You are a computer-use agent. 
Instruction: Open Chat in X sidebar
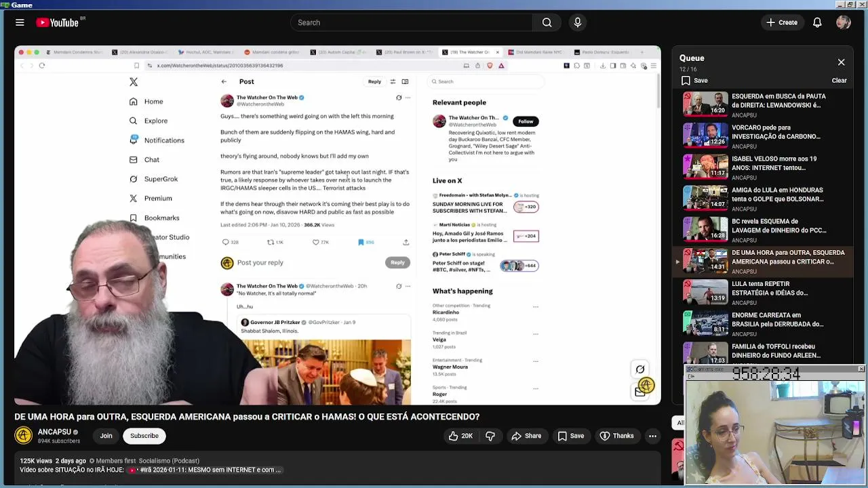[144, 160]
